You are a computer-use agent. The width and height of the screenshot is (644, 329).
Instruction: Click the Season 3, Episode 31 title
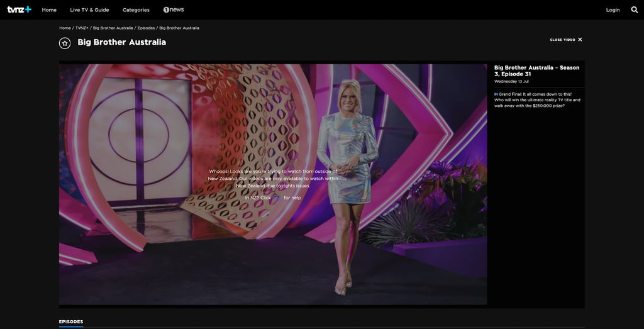pyautogui.click(x=537, y=70)
